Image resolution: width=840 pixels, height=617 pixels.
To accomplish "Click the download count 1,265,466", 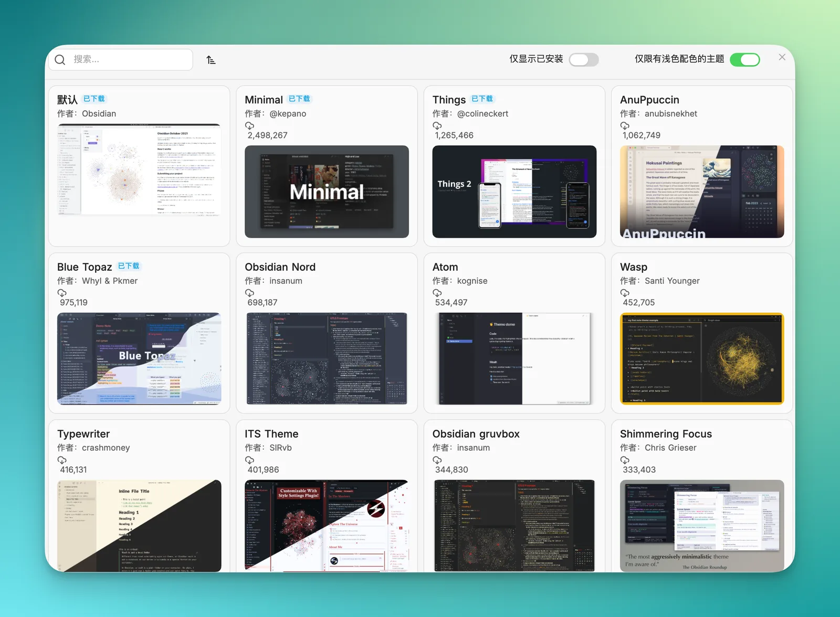I will (454, 135).
